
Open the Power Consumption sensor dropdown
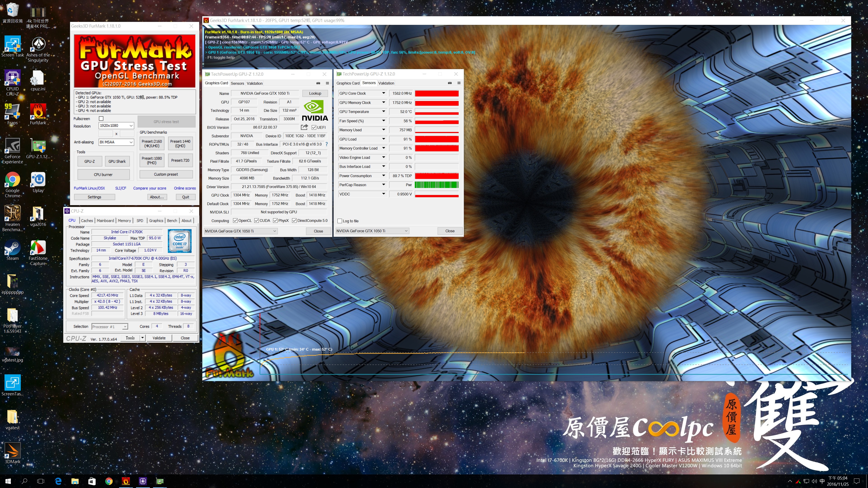click(x=383, y=176)
